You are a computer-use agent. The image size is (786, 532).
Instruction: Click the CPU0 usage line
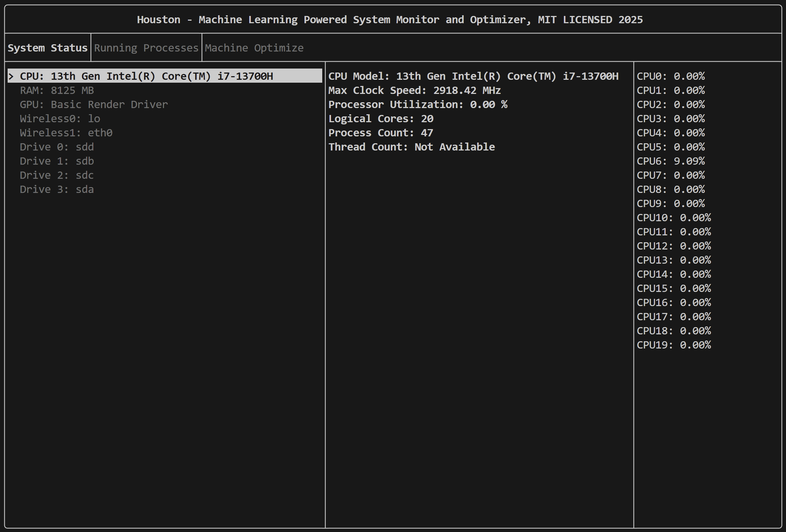click(671, 76)
